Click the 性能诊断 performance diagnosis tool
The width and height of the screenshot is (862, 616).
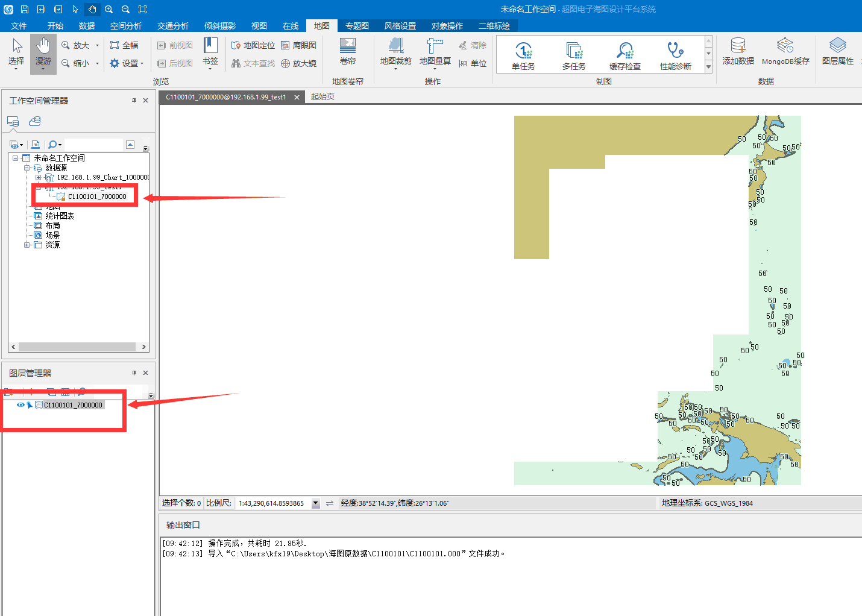pyautogui.click(x=676, y=55)
